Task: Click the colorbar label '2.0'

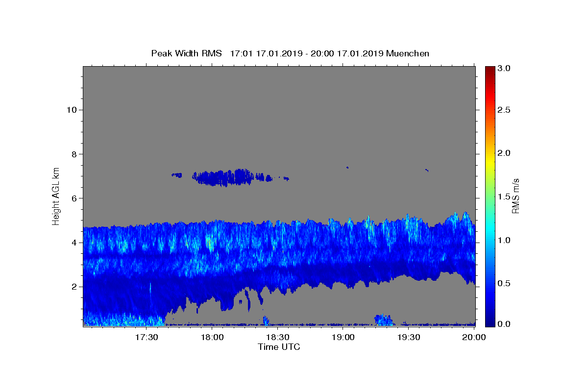Action: tap(505, 153)
